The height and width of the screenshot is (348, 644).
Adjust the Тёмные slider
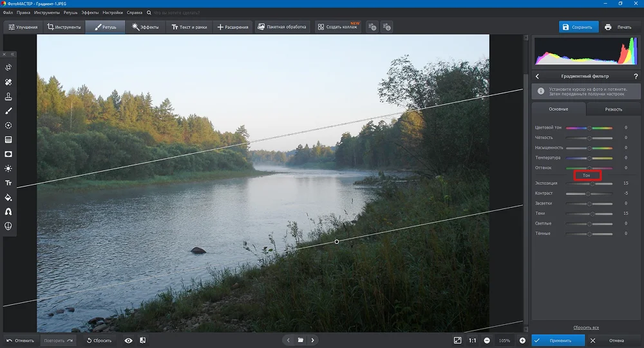pos(589,234)
